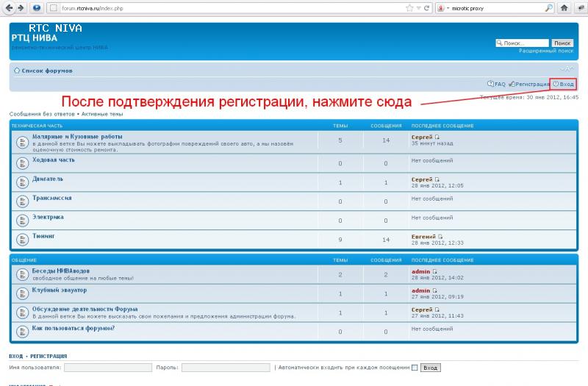
Task: View latest post icon in Малярные row
Action: [x=437, y=137]
